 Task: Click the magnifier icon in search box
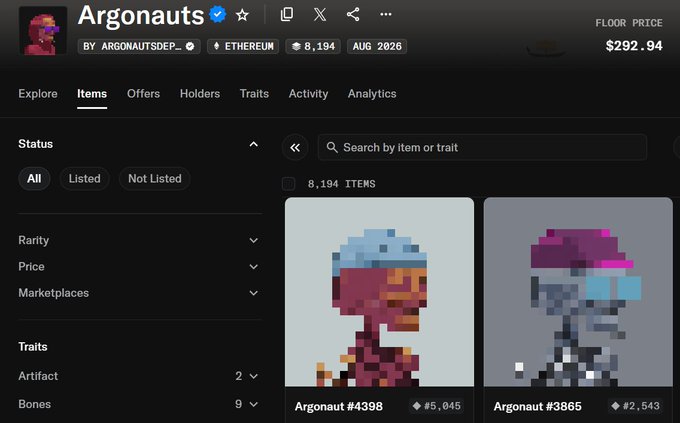coord(332,148)
